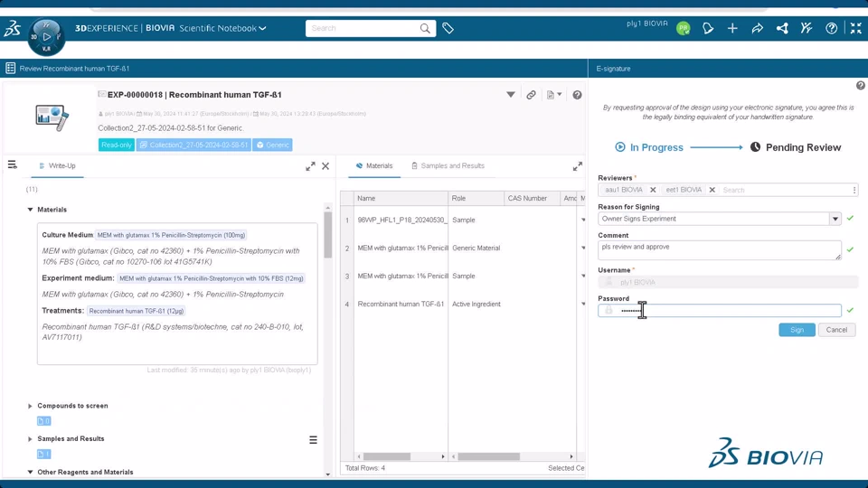Screen dimensions: 868x488
Task: Click the search magnifier icon
Action: [x=425, y=28]
